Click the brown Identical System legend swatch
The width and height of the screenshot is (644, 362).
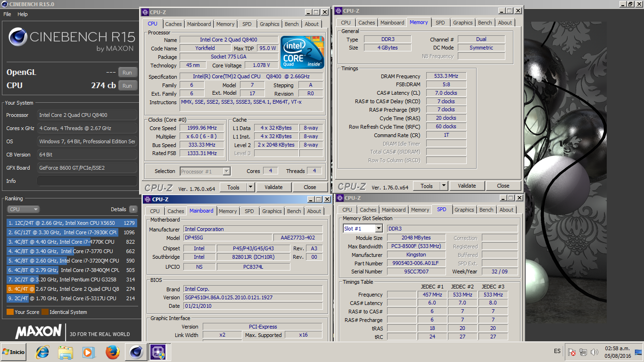click(45, 312)
